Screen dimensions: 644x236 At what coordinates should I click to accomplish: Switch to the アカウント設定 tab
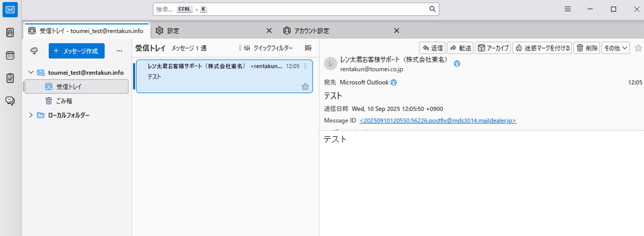(x=311, y=31)
